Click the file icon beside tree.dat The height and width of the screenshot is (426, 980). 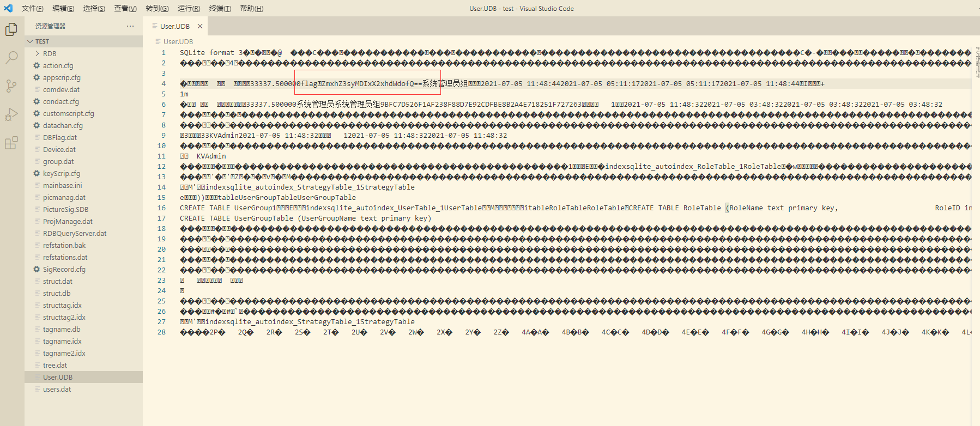[37, 365]
